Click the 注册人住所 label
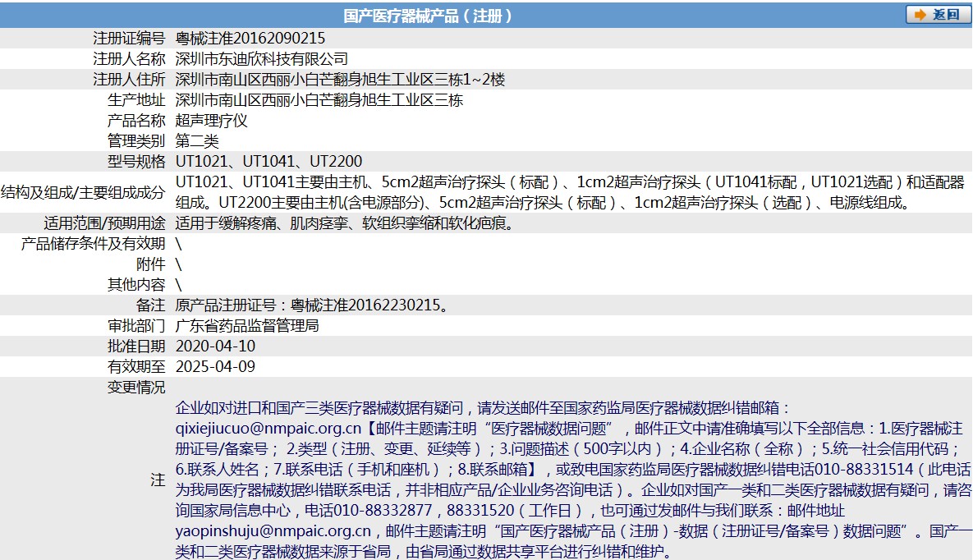 [129, 80]
